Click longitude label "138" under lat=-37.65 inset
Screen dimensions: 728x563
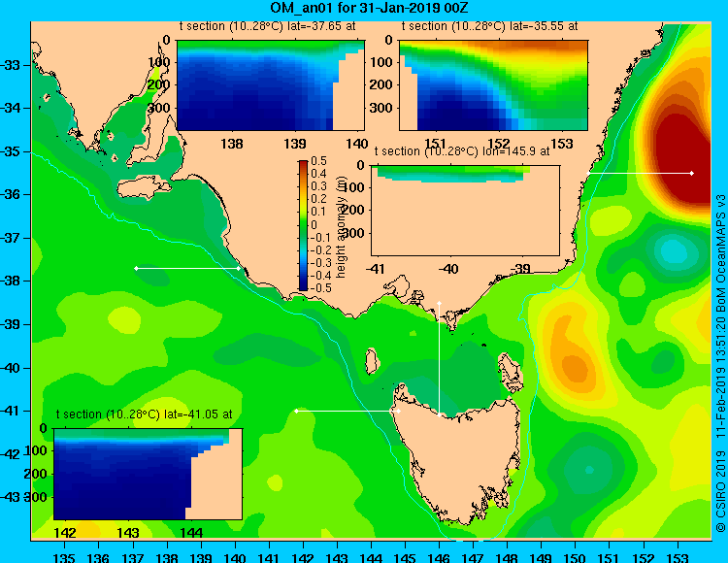(x=232, y=144)
